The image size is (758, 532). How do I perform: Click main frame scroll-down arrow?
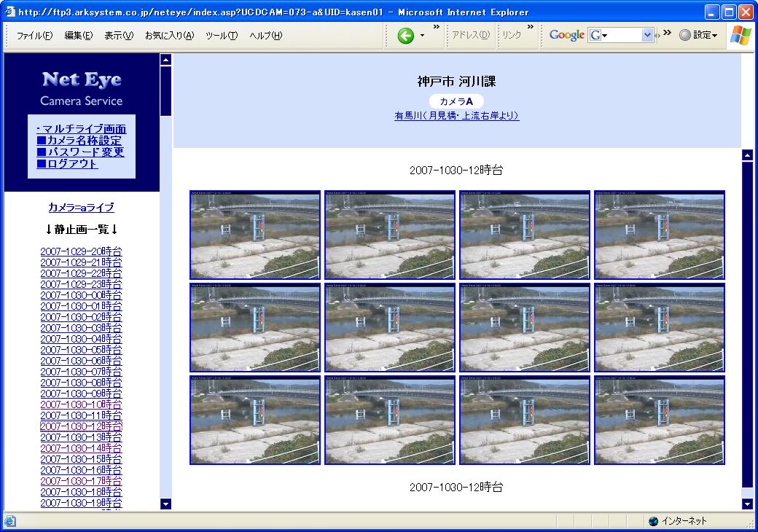point(747,504)
